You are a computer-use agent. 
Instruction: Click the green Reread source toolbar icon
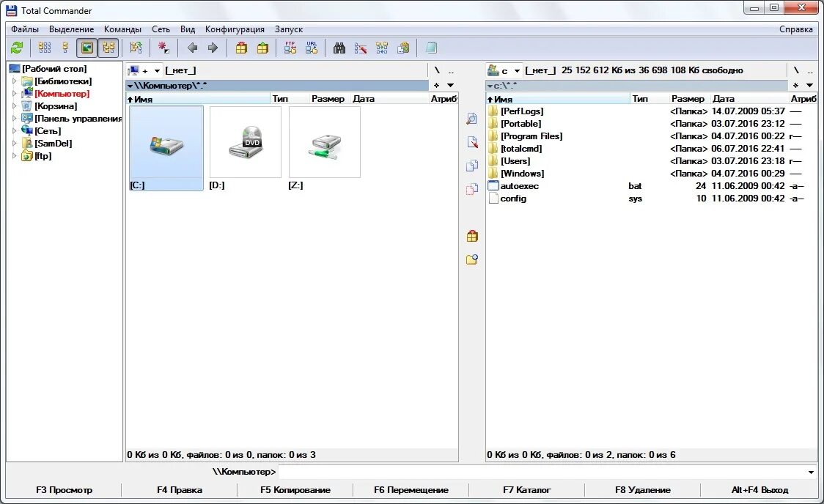pyautogui.click(x=17, y=48)
